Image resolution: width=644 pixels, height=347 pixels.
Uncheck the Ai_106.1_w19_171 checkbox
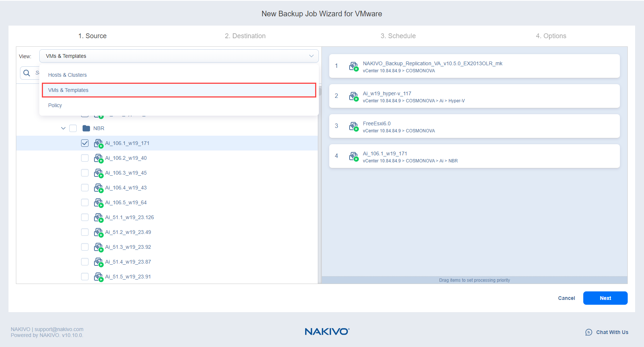click(x=85, y=143)
